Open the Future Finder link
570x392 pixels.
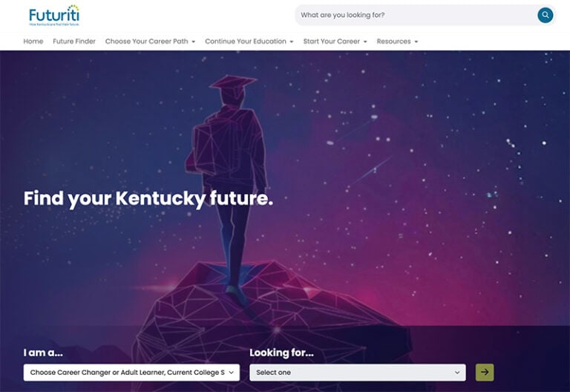[x=74, y=42]
